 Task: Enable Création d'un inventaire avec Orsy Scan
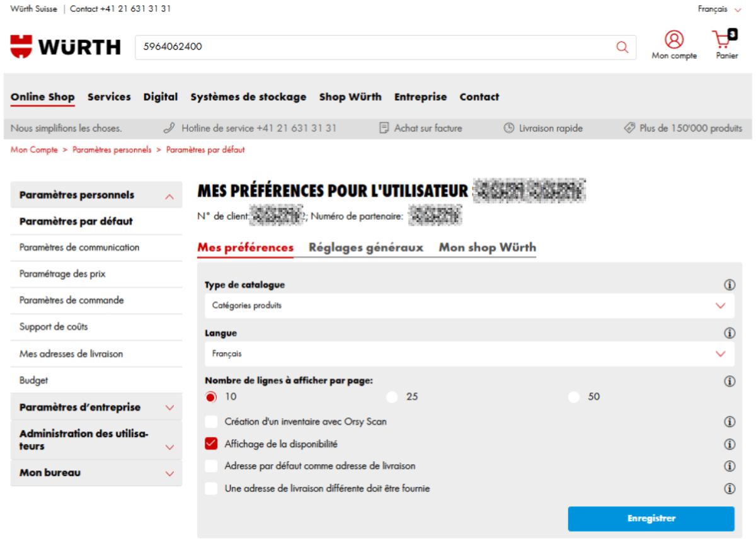coord(211,421)
